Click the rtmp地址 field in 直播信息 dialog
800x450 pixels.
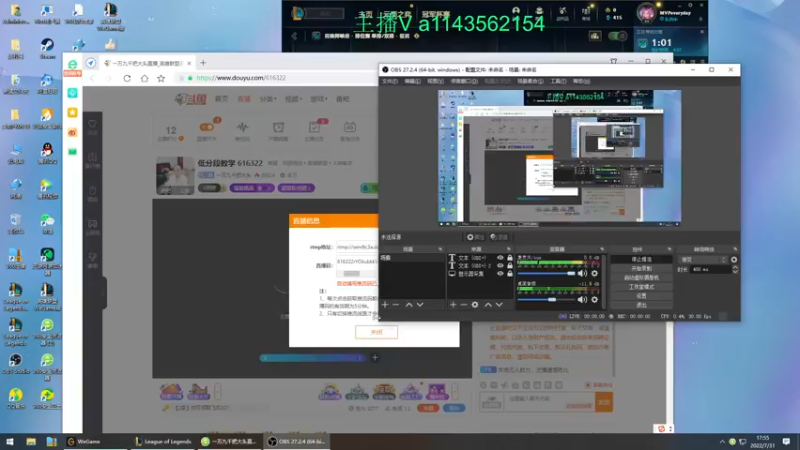(x=357, y=247)
